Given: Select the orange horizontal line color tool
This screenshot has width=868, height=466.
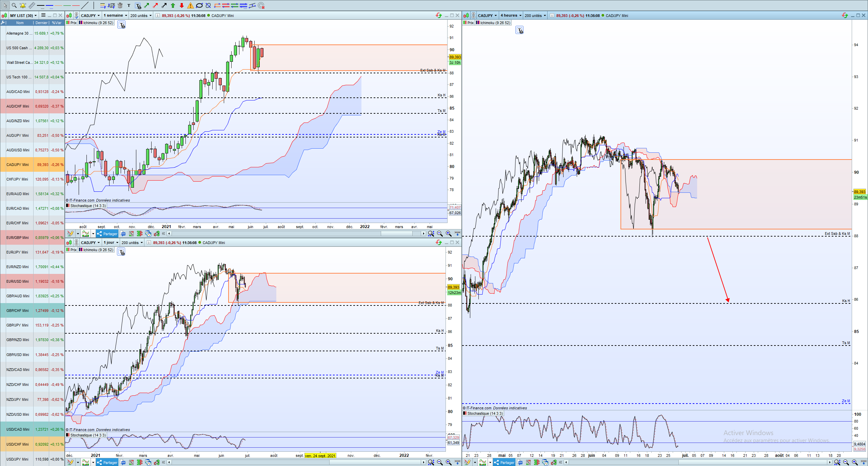Looking at the screenshot, I should (x=59, y=5).
